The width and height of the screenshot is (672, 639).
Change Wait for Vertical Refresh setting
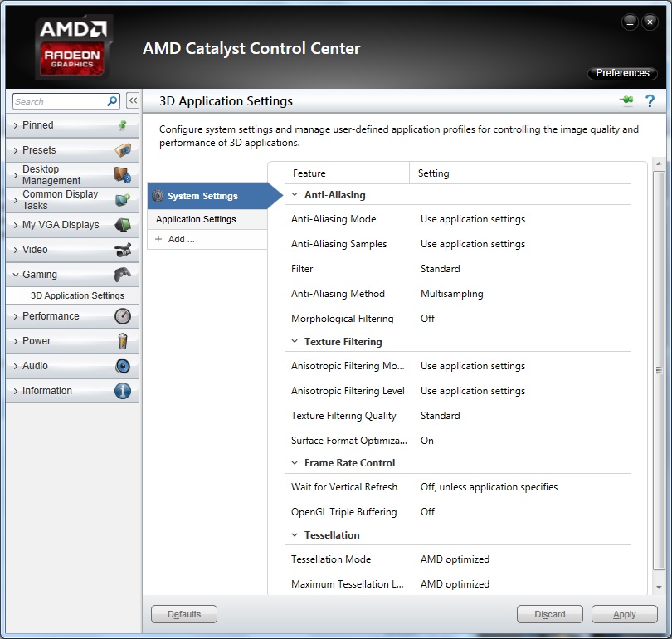point(489,487)
